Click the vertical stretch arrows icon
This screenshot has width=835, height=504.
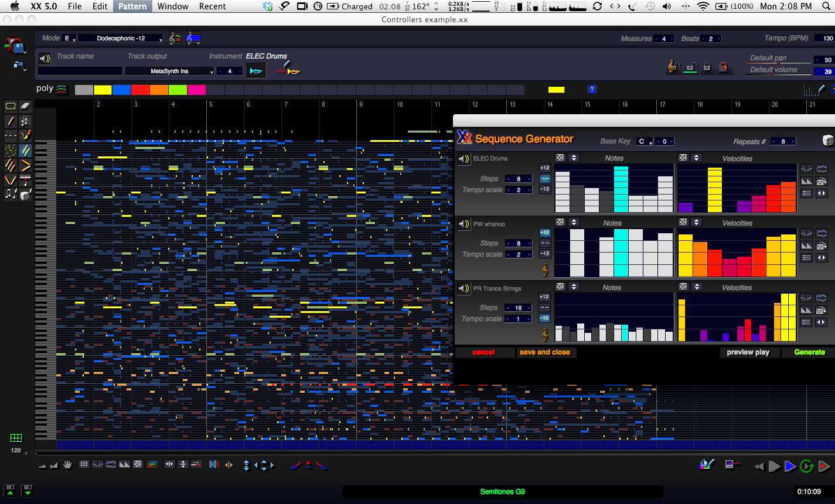tap(183, 464)
